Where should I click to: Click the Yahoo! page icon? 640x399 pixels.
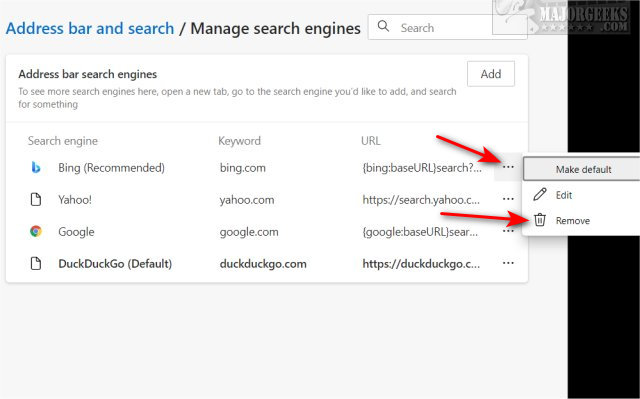coord(36,200)
